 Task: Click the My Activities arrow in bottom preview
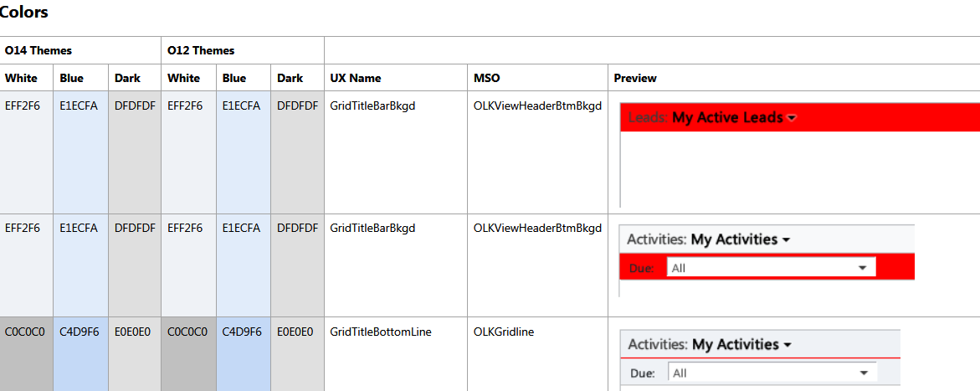tap(788, 345)
